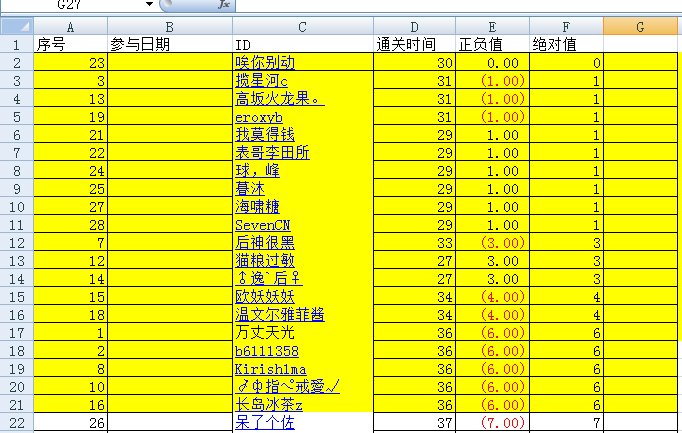Select the 绝对值 header cell

(x=566, y=44)
